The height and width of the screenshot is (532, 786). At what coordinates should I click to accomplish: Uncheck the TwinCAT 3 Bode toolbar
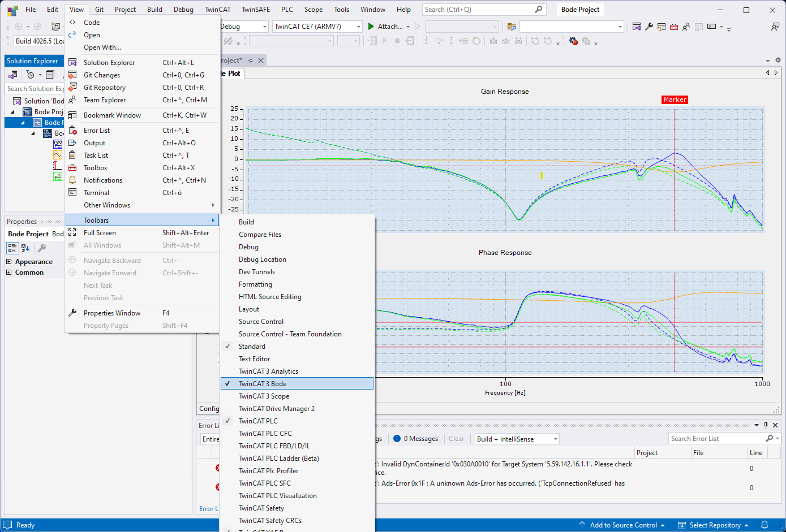pos(297,383)
